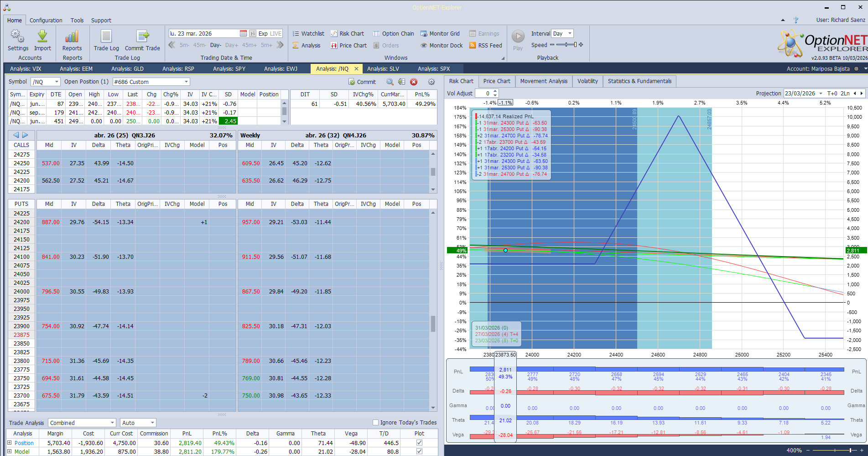868x456 pixels.
Task: Switch to the Analysis: VIX tab
Action: 26,68
